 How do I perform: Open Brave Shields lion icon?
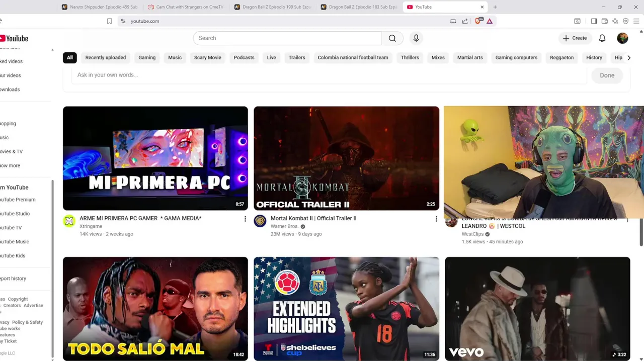(x=478, y=21)
